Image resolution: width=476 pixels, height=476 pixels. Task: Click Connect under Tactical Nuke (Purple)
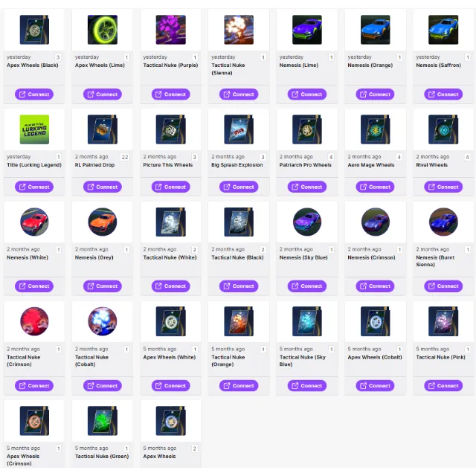pos(170,94)
